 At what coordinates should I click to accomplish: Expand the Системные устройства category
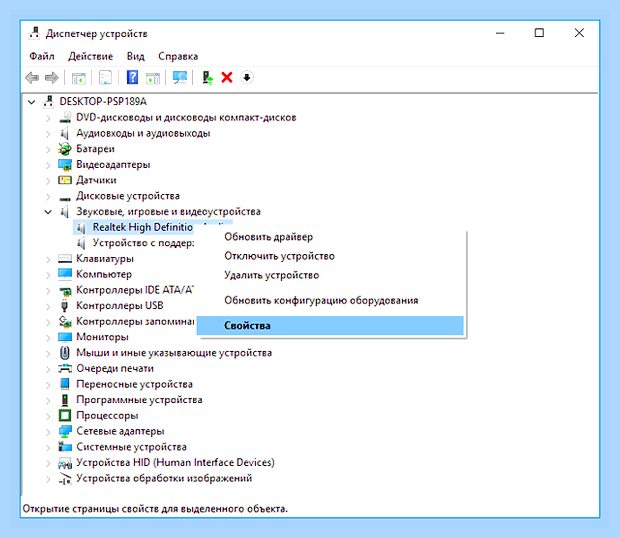[48, 447]
